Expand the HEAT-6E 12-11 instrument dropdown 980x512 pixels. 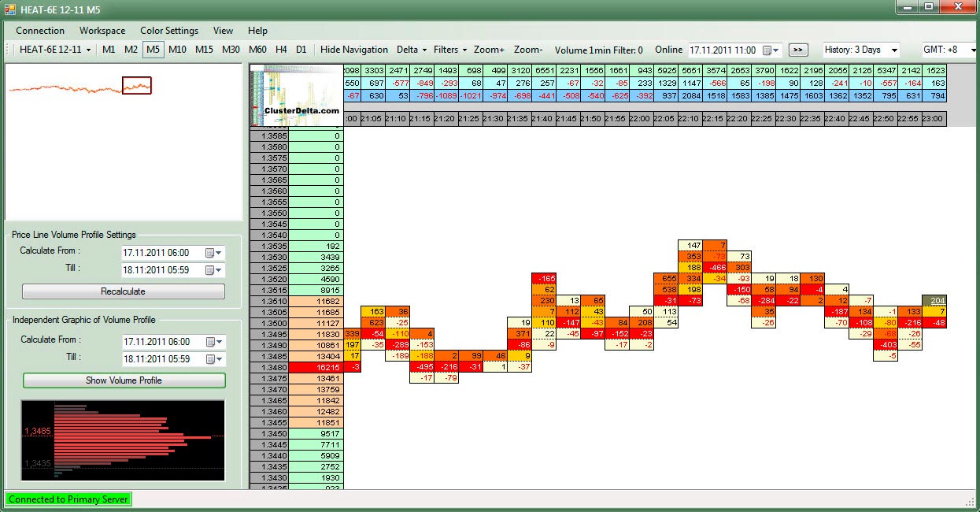[55, 50]
